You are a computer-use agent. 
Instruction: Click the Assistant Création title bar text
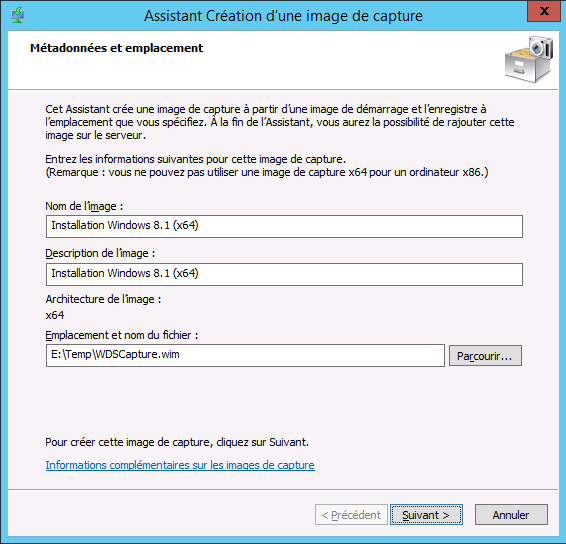point(283,16)
